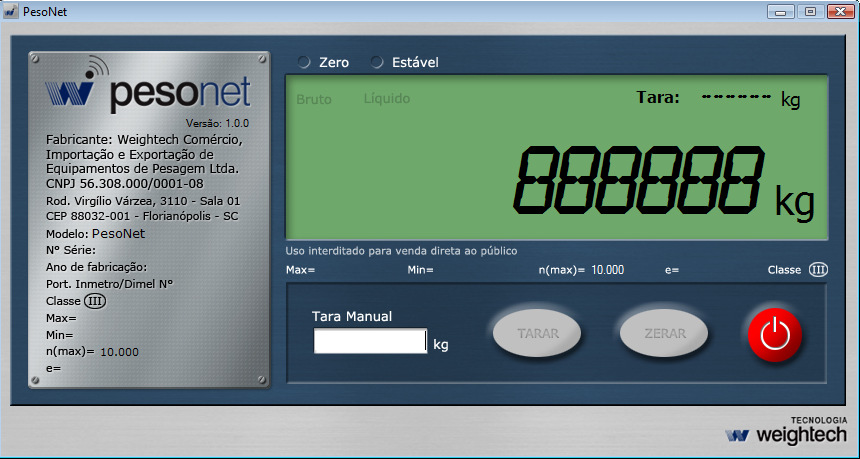This screenshot has height=459, width=860.
Task: Click 'Min=' label under display
Action: pyautogui.click(x=421, y=270)
